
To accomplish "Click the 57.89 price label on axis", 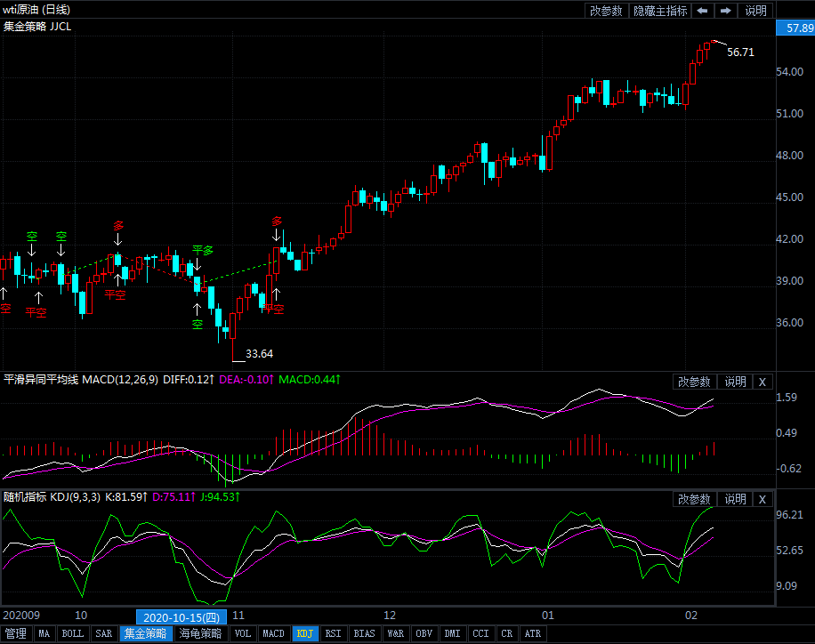I will click(795, 28).
